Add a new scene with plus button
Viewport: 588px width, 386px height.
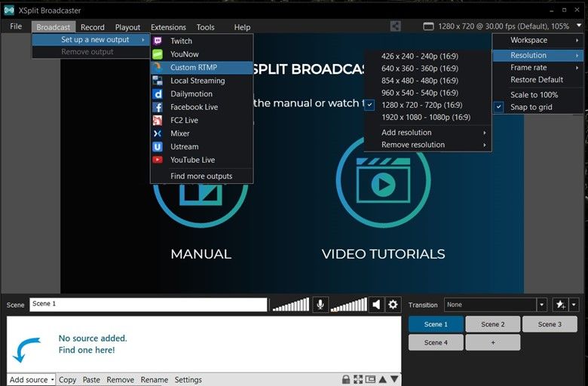(493, 342)
